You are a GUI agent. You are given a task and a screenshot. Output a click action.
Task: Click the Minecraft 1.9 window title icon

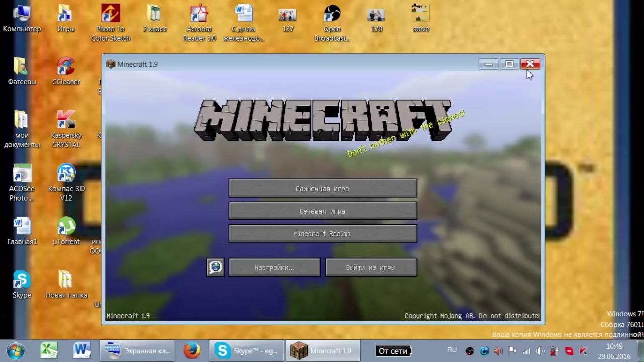(111, 64)
